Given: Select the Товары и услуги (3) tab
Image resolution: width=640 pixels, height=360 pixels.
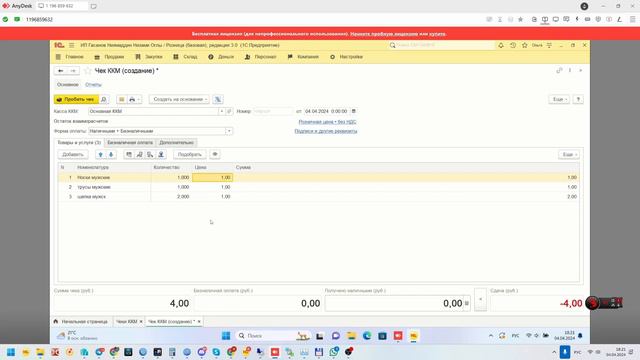Looking at the screenshot, I should pyautogui.click(x=79, y=142).
